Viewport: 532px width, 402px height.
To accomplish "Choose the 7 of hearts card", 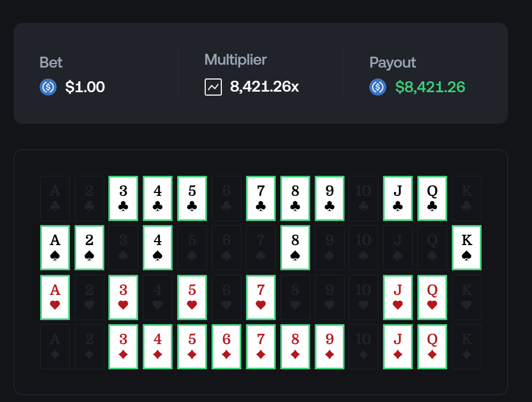I will point(261,298).
